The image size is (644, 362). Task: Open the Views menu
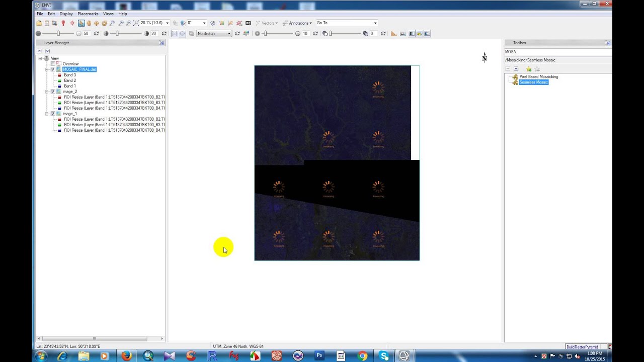(108, 14)
